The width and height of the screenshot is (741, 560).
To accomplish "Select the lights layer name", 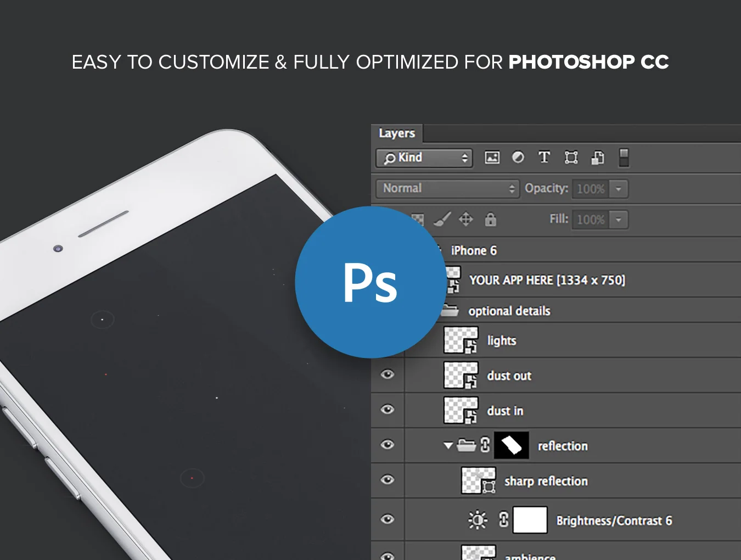I will 502,341.
